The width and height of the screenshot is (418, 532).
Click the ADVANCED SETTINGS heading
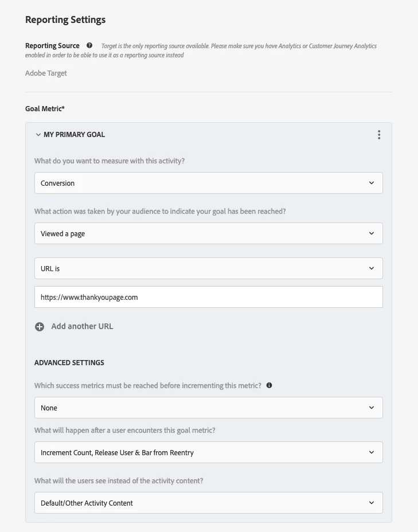pyautogui.click(x=69, y=363)
